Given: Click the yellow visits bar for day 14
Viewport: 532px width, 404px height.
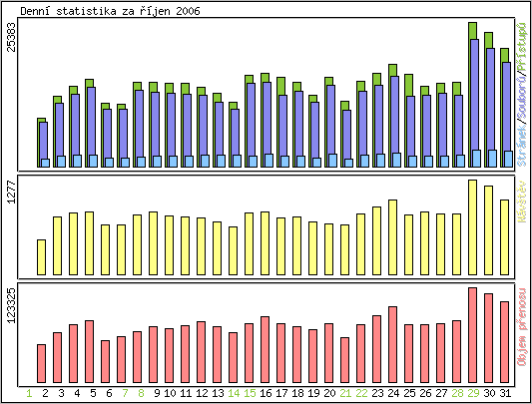Looking at the screenshot, I should tap(234, 250).
